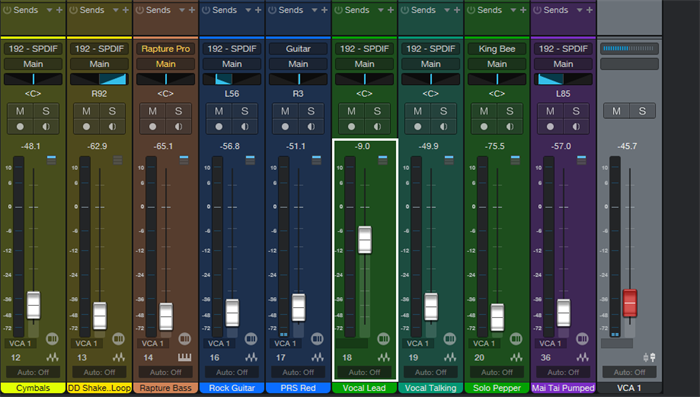Open the Rapture Pro input selector
This screenshot has height=397, width=700.
(x=166, y=49)
